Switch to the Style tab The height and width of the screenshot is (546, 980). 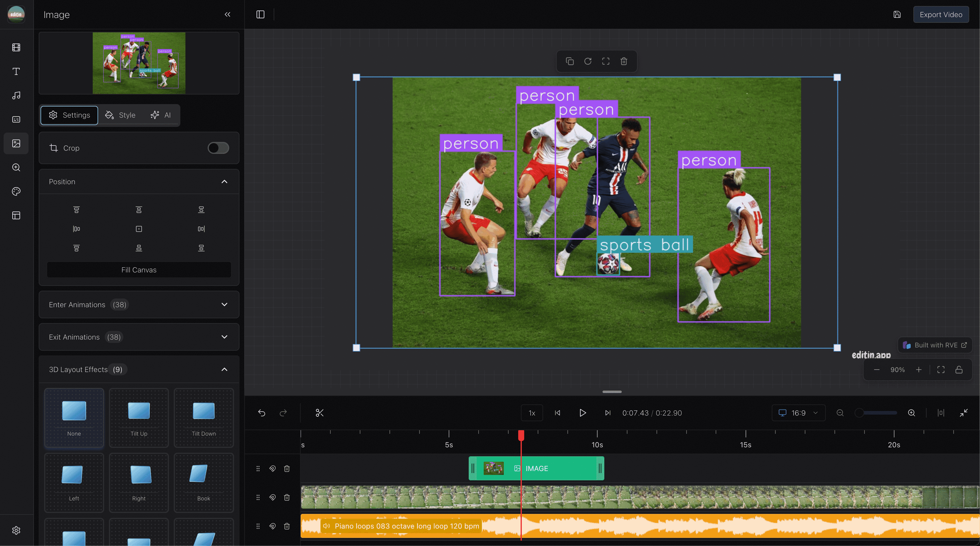coord(120,115)
